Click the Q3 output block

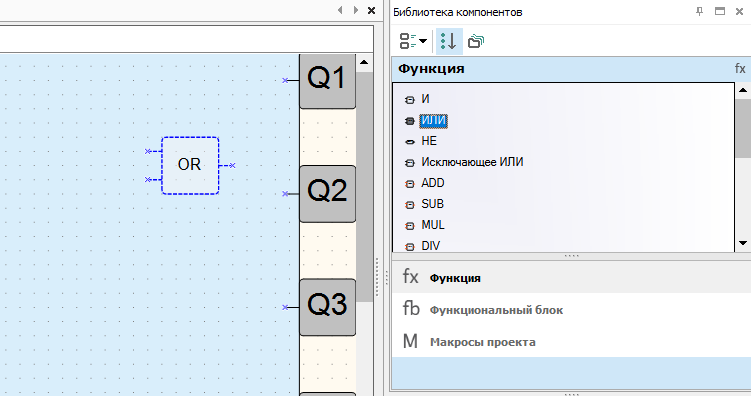click(328, 307)
